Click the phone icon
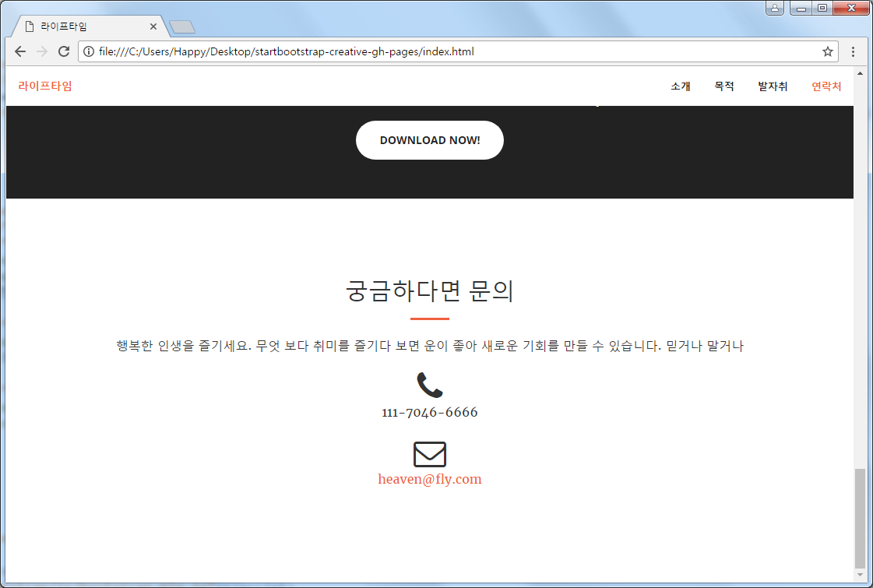This screenshot has height=588, width=873. click(x=430, y=385)
